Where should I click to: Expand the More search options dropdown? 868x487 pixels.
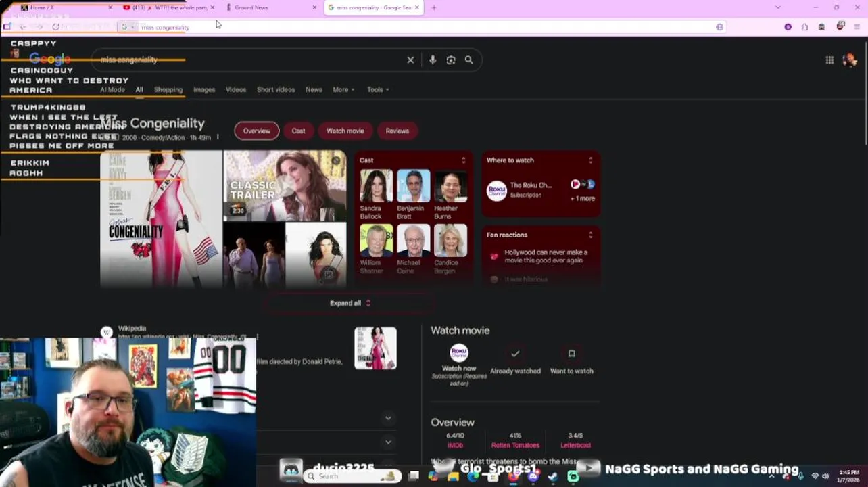click(343, 89)
